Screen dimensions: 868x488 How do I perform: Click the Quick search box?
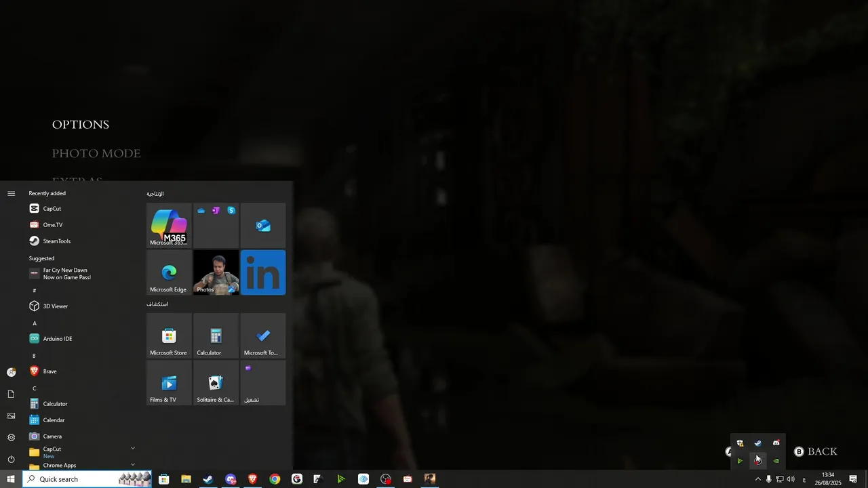(87, 479)
